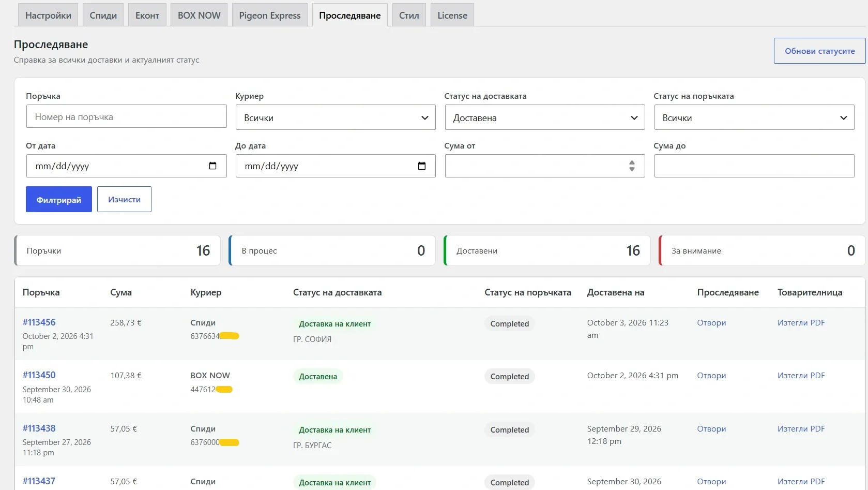Expand the Статус на поръчката dropdown
868x490 pixels.
(754, 117)
